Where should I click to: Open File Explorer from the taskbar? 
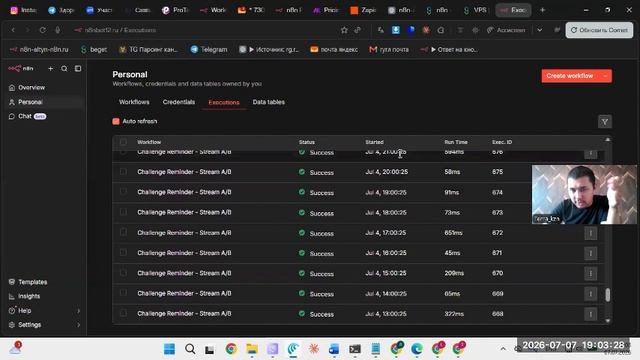click(252, 349)
